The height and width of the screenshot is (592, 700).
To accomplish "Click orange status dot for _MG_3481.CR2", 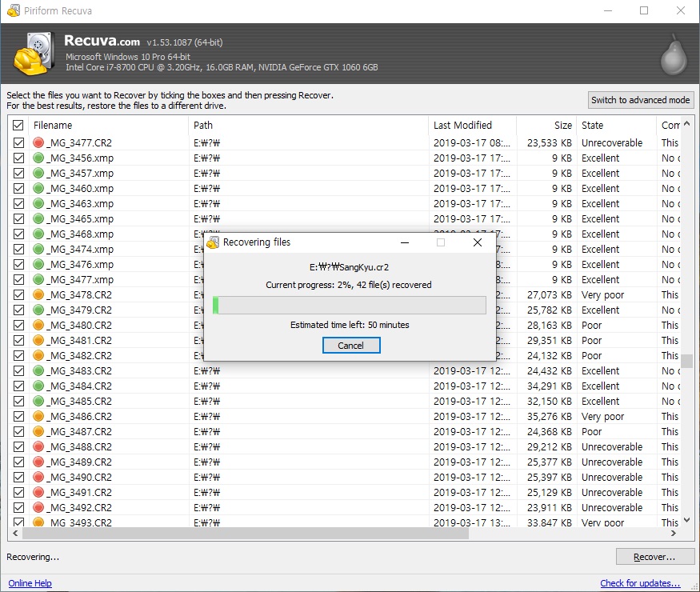I will [38, 340].
